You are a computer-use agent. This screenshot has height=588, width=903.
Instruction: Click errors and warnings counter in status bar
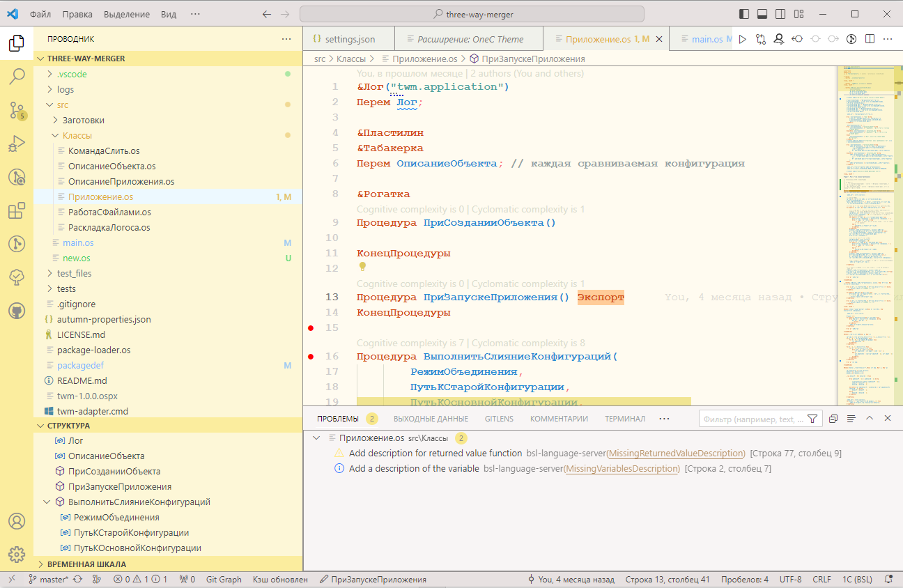[140, 580]
